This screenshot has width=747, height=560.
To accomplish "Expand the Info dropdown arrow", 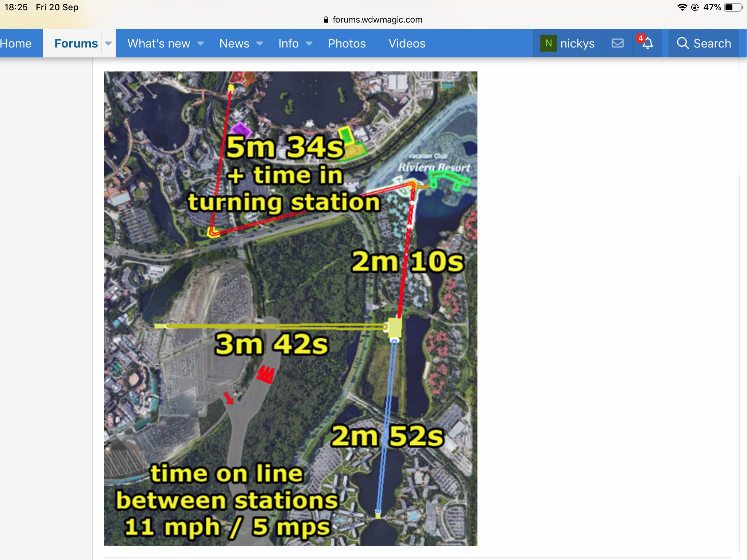I will click(x=309, y=43).
